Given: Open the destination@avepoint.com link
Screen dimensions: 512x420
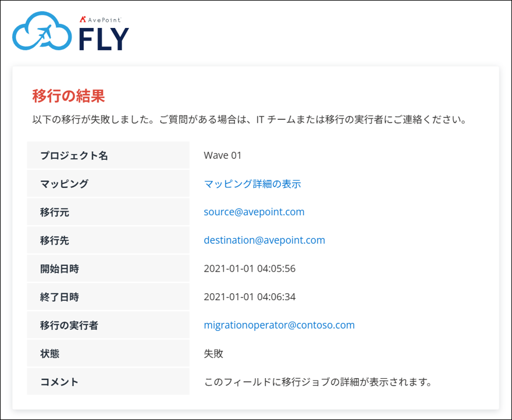Looking at the screenshot, I should point(264,240).
